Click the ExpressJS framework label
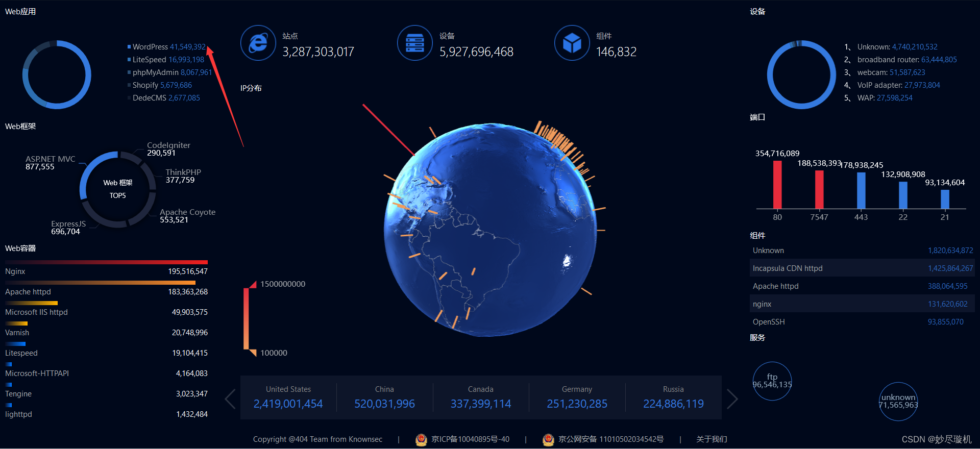Viewport: 980px width, 449px height. pyautogui.click(x=68, y=224)
